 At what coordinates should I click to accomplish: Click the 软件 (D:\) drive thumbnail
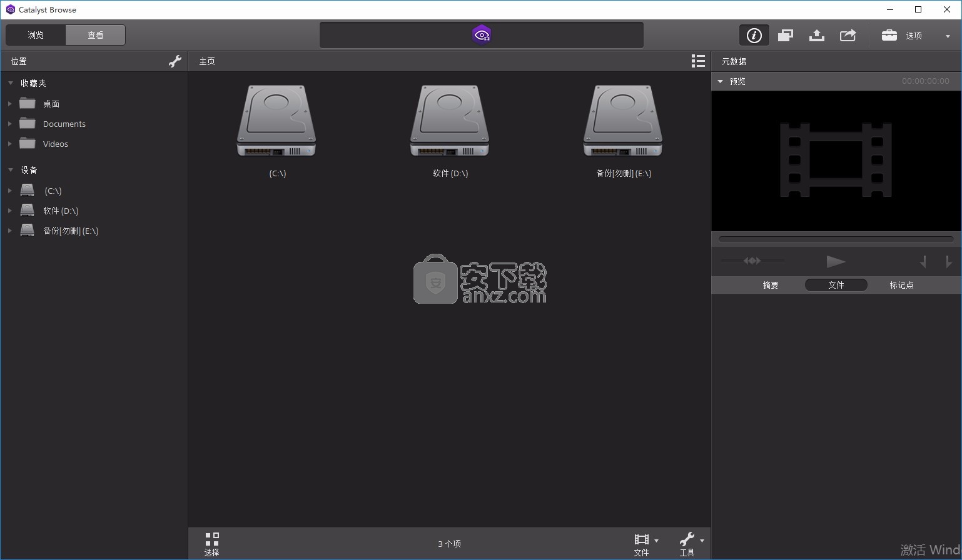[450, 121]
